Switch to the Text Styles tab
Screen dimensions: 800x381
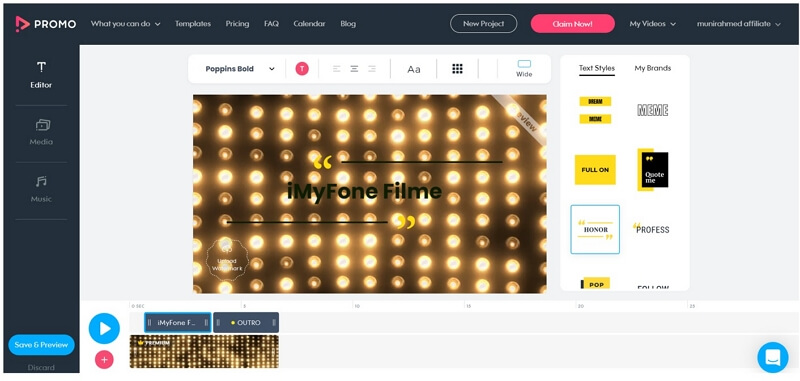tap(596, 68)
